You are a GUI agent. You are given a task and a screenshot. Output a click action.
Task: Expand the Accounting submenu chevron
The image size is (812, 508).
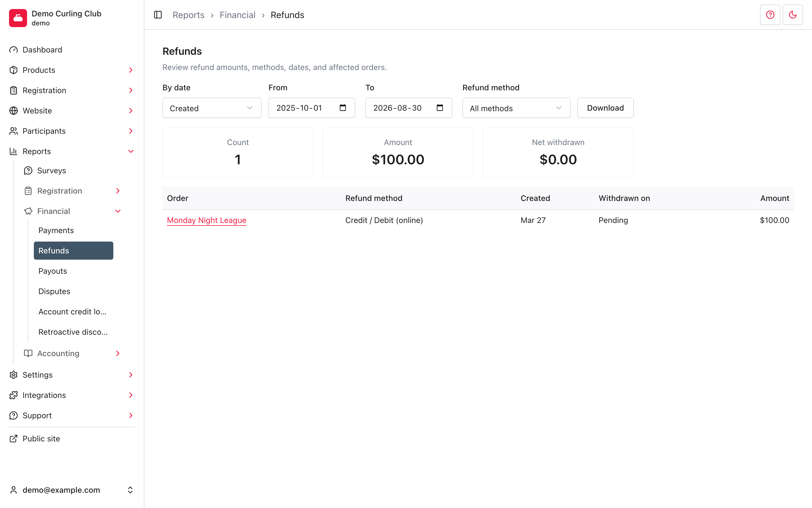(118, 353)
